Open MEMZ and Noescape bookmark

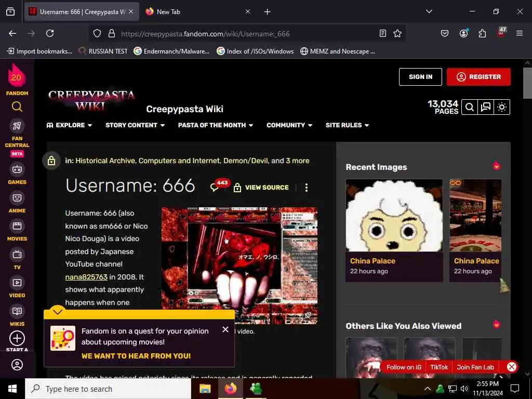pyautogui.click(x=338, y=51)
